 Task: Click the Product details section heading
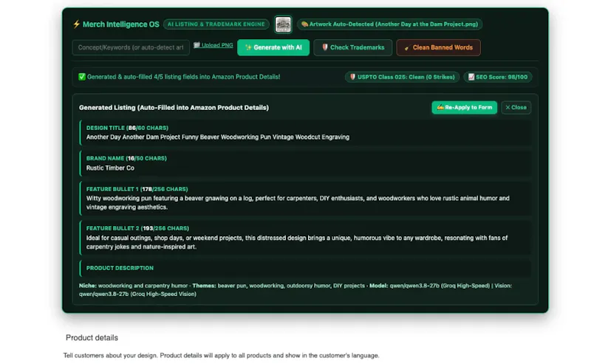pos(92,337)
